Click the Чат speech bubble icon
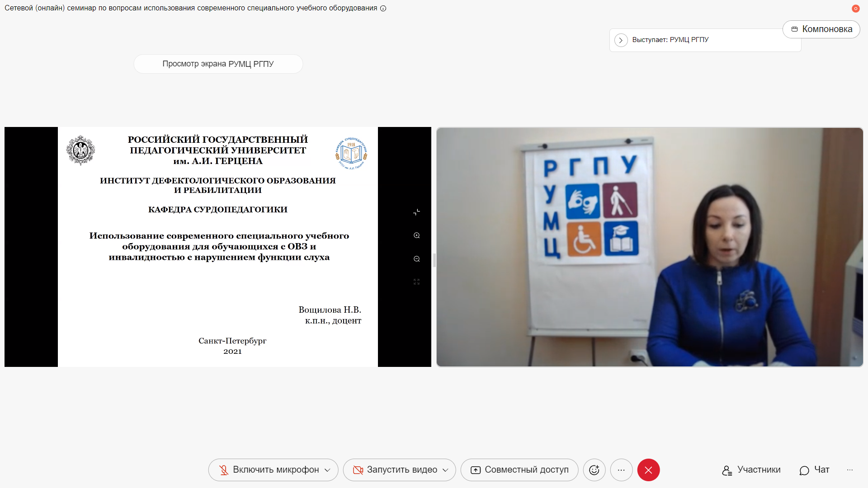 click(804, 471)
